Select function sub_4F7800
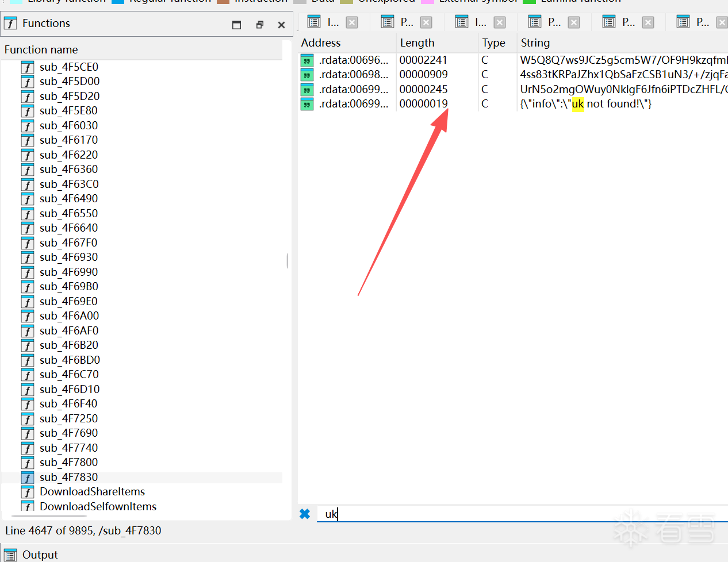This screenshot has width=728, height=562. (68, 462)
